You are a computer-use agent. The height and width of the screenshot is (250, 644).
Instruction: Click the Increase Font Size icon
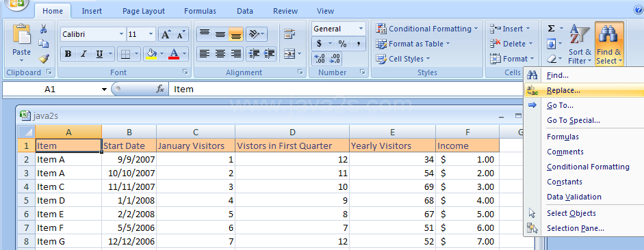[166, 34]
